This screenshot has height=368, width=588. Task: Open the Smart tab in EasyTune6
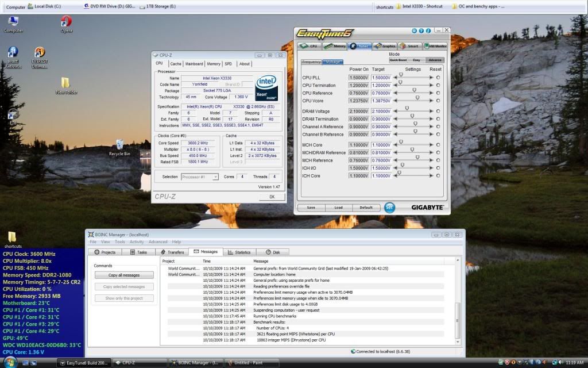409,46
